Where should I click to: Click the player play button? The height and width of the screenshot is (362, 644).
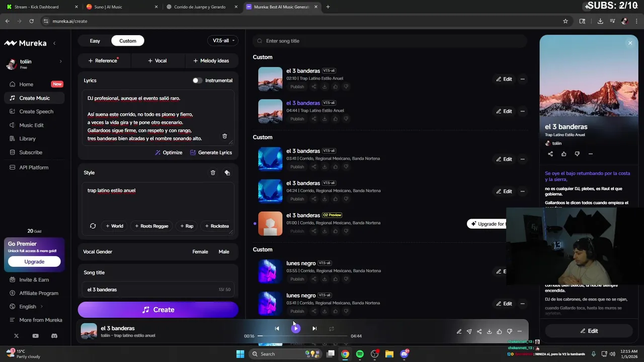click(x=295, y=328)
